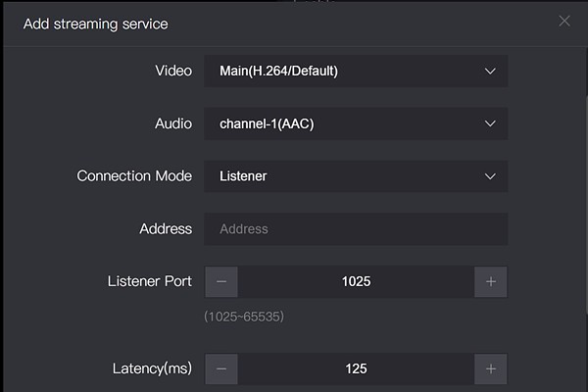Viewport: 588px width, 392px height.
Task: Click the Listener Port label text
Action: click(x=149, y=282)
